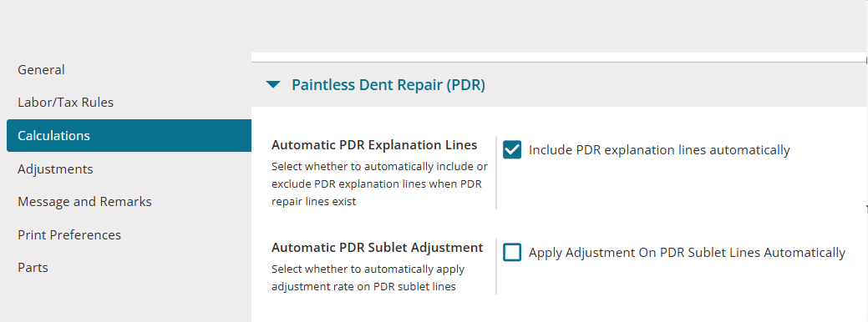Collapse the Paintless Dent Repair triangle arrow
This screenshot has height=322, width=868.
pyautogui.click(x=273, y=84)
